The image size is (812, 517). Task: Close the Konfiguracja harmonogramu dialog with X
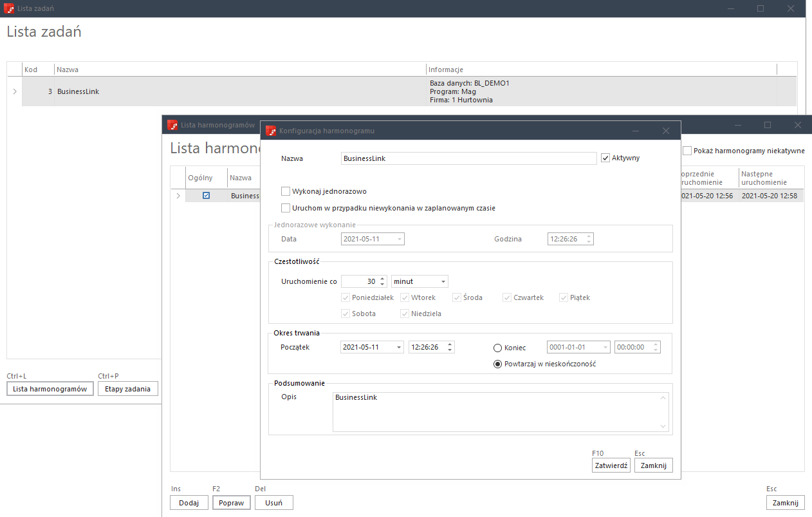click(666, 131)
